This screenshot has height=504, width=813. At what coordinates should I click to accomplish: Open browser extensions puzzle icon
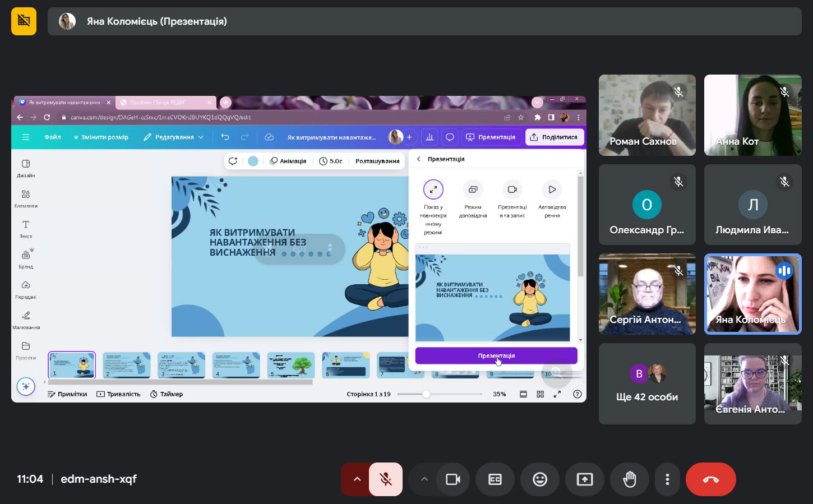(x=538, y=117)
